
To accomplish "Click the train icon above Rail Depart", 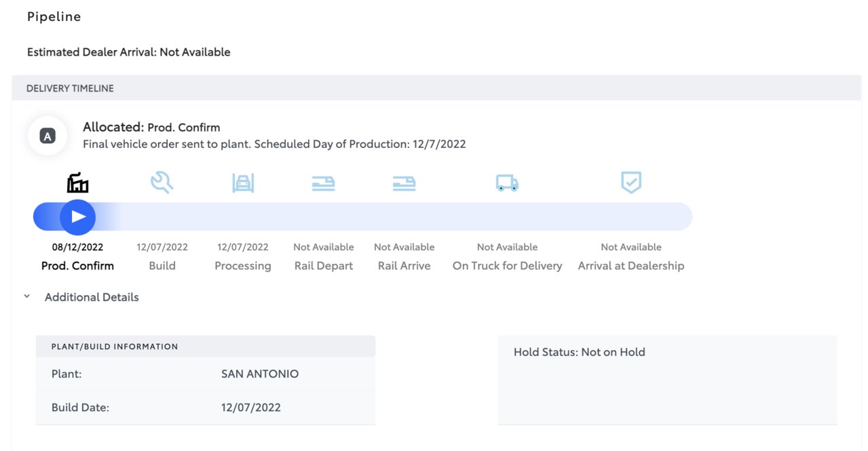I will (x=324, y=183).
